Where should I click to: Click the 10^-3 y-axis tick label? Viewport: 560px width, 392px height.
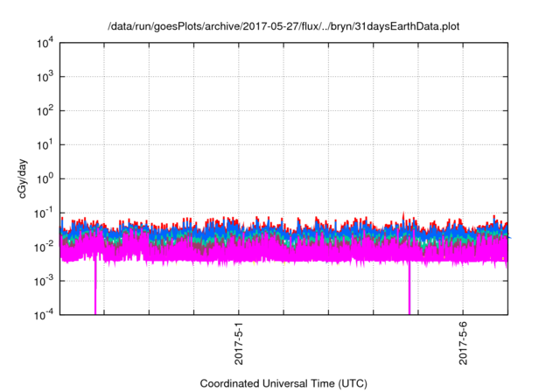(x=45, y=281)
